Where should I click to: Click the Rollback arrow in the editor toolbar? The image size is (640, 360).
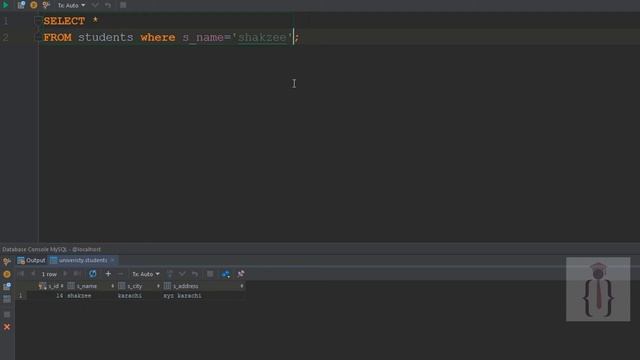(x=108, y=5)
